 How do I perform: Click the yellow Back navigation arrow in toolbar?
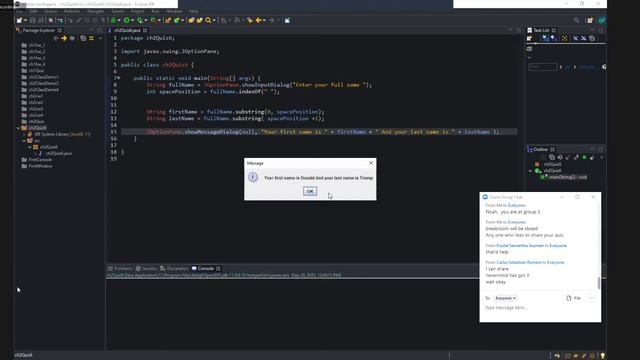click(x=258, y=20)
